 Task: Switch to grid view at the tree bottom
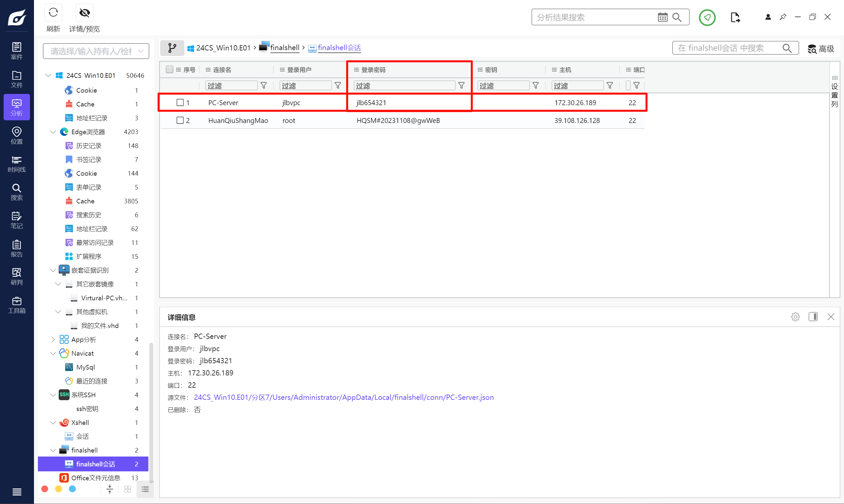127,489
